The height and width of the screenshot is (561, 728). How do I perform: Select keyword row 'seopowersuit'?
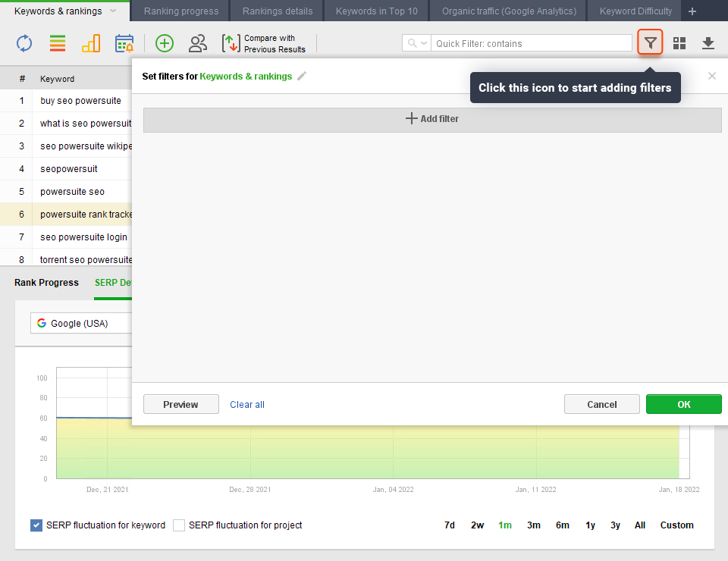point(66,169)
